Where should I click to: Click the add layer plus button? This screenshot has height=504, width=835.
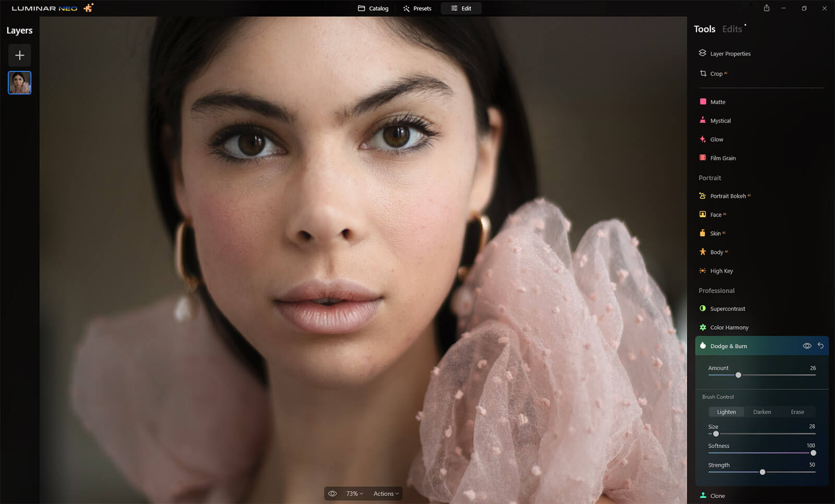click(x=19, y=55)
